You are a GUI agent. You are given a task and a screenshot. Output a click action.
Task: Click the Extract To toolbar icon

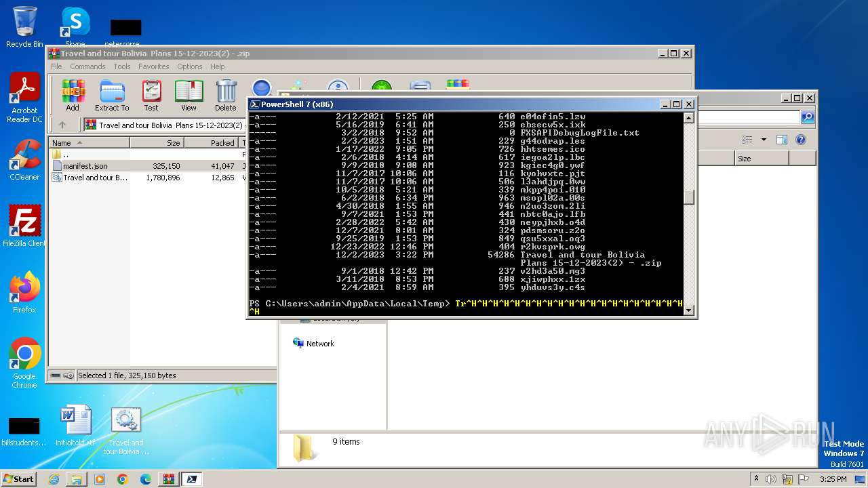(x=112, y=96)
